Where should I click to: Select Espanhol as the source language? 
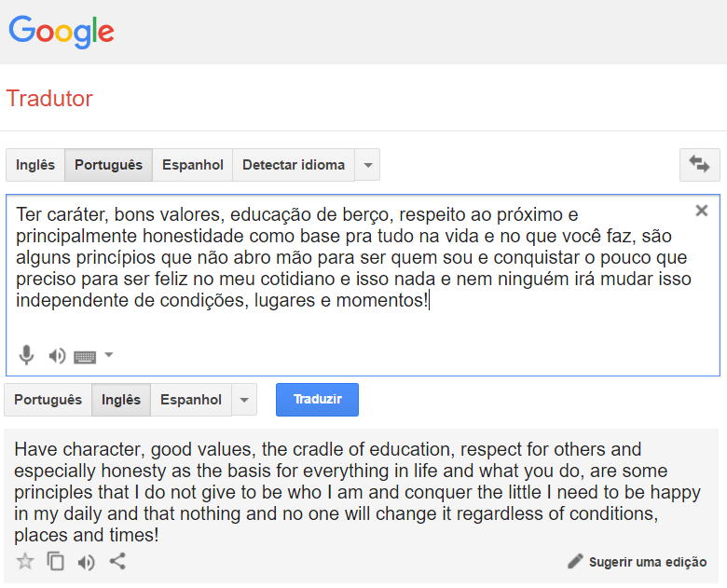[192, 165]
